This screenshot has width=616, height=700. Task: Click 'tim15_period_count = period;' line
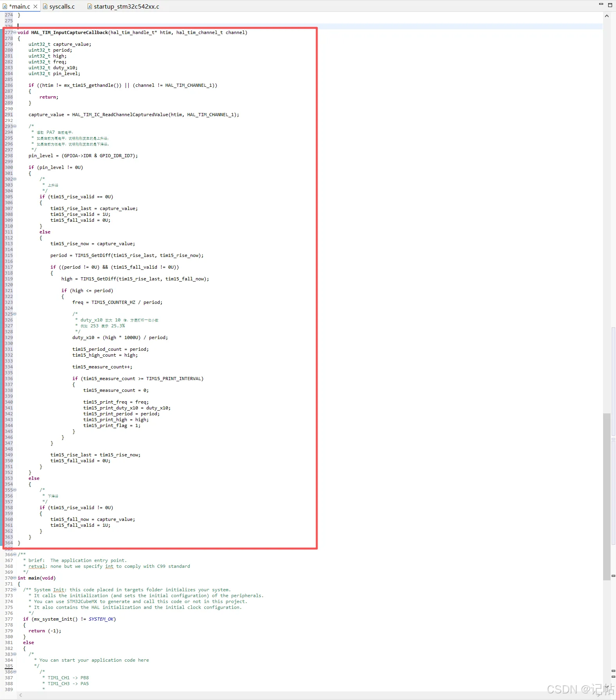click(x=110, y=349)
